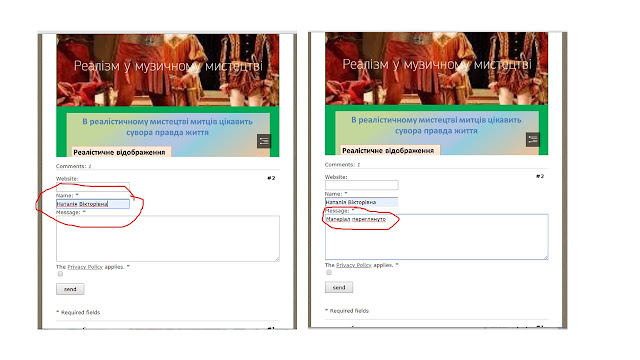This screenshot has height=360, width=640.
Task: Select 'Реалістичне відображення' label in right slide
Action: click(x=388, y=151)
